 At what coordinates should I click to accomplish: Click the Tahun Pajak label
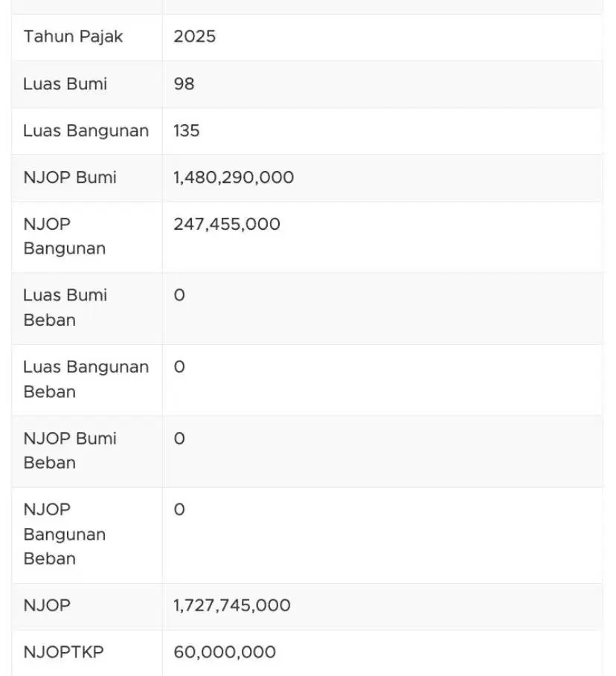73,37
